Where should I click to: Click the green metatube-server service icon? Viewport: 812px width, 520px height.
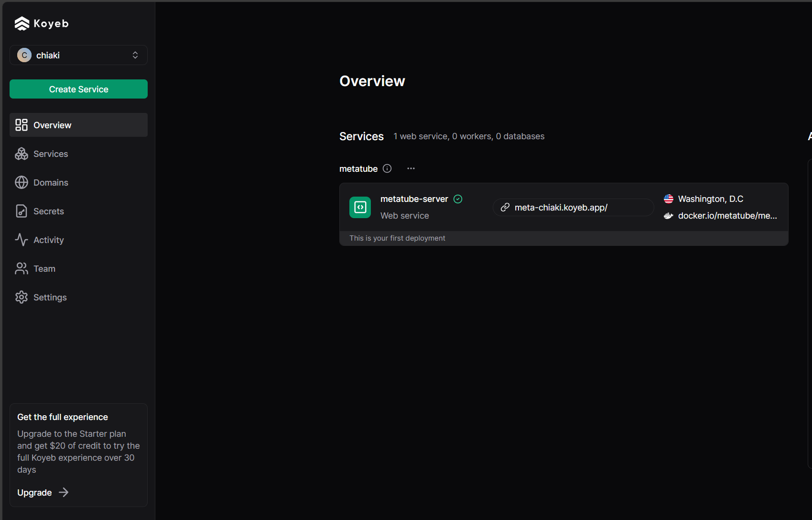[x=360, y=207]
